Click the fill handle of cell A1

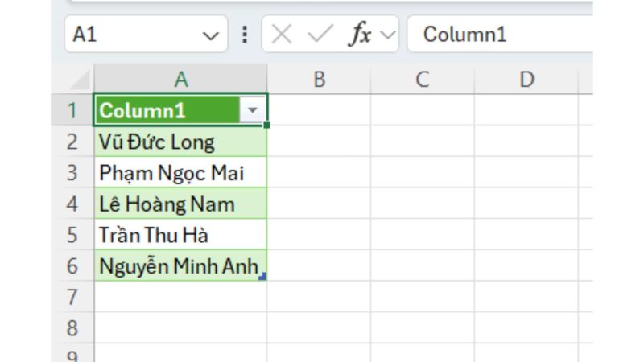tap(267, 125)
